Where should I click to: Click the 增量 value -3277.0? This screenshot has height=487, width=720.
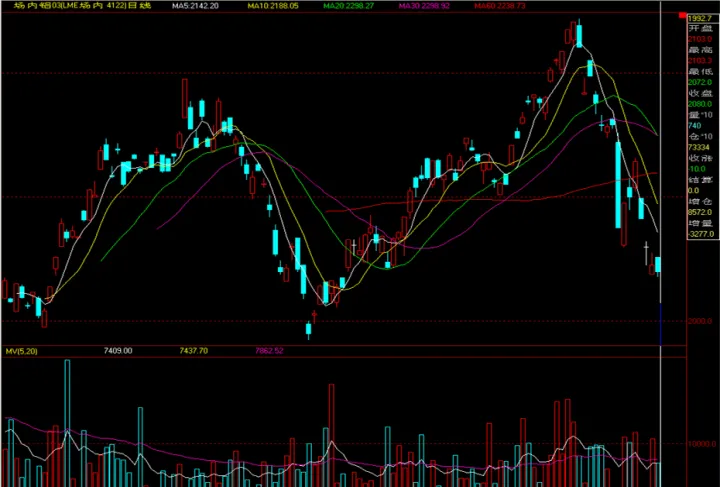point(698,236)
